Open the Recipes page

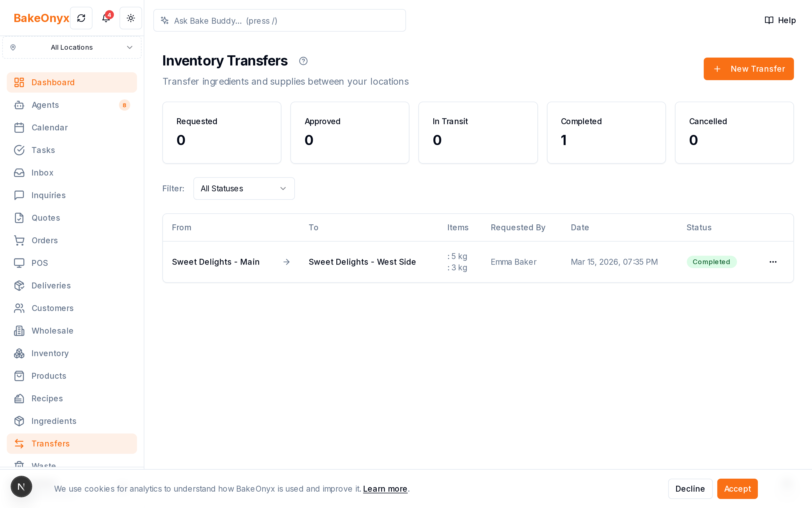pos(72,398)
